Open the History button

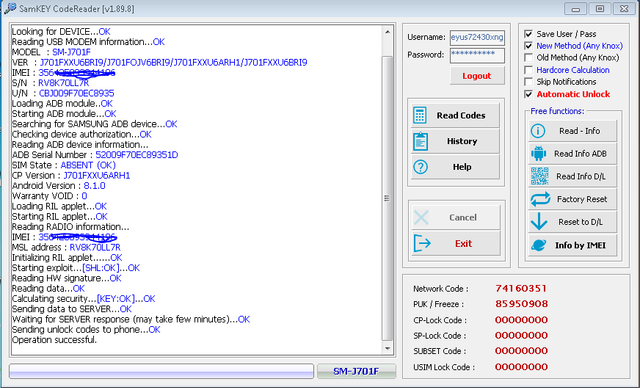coord(456,141)
